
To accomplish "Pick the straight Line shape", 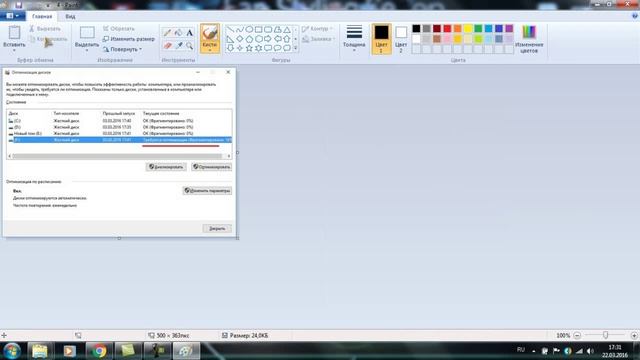I will coord(230,29).
